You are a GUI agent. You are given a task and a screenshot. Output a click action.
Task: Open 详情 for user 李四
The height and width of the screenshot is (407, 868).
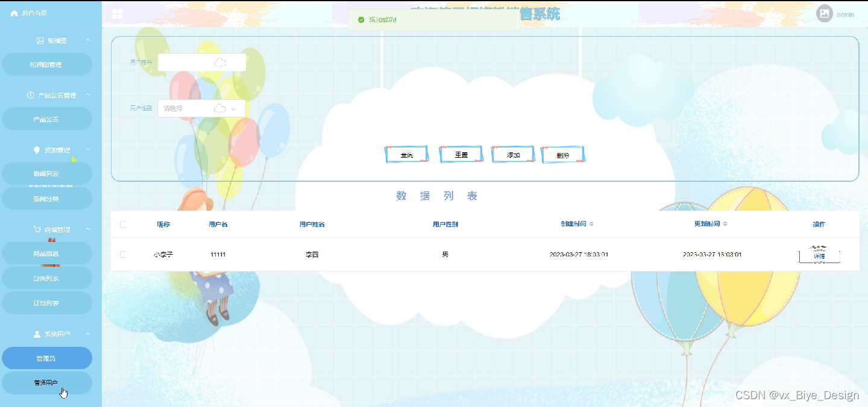[819, 256]
